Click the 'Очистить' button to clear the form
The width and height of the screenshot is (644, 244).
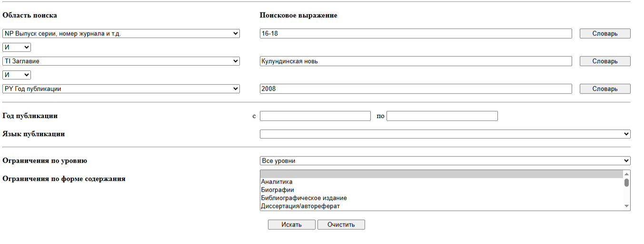point(341,224)
